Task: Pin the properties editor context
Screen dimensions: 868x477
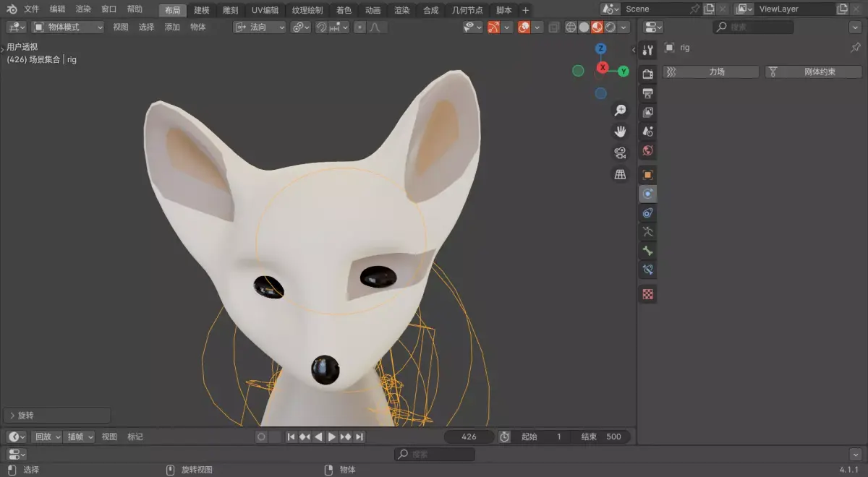Action: click(x=856, y=48)
